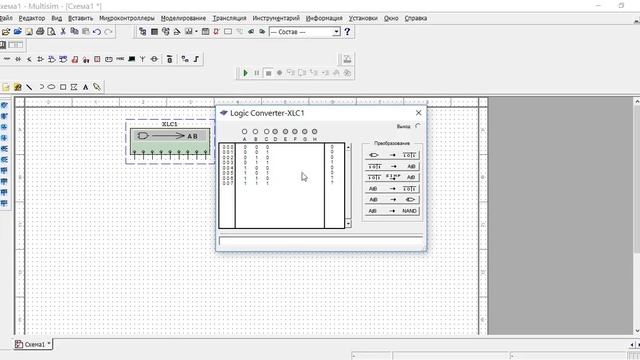The height and width of the screenshot is (360, 640).
Task: Place a CMOS component from toolbar
Action: pyautogui.click(x=63, y=60)
